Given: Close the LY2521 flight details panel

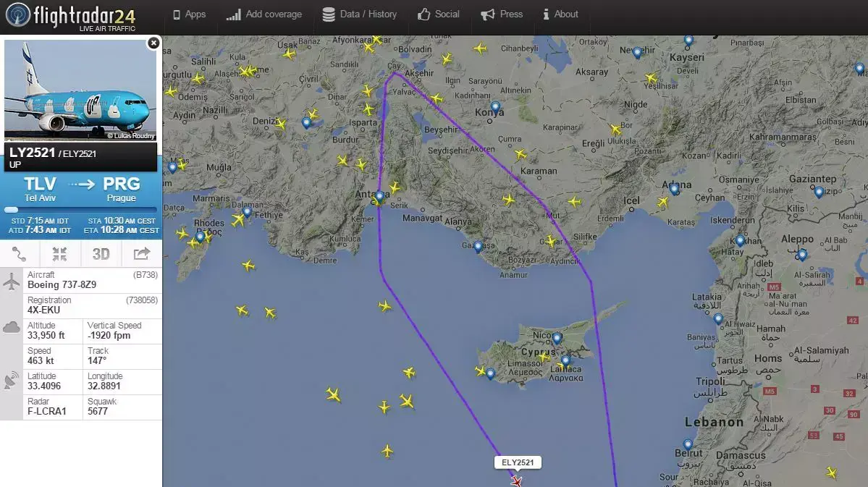Looking at the screenshot, I should (153, 43).
